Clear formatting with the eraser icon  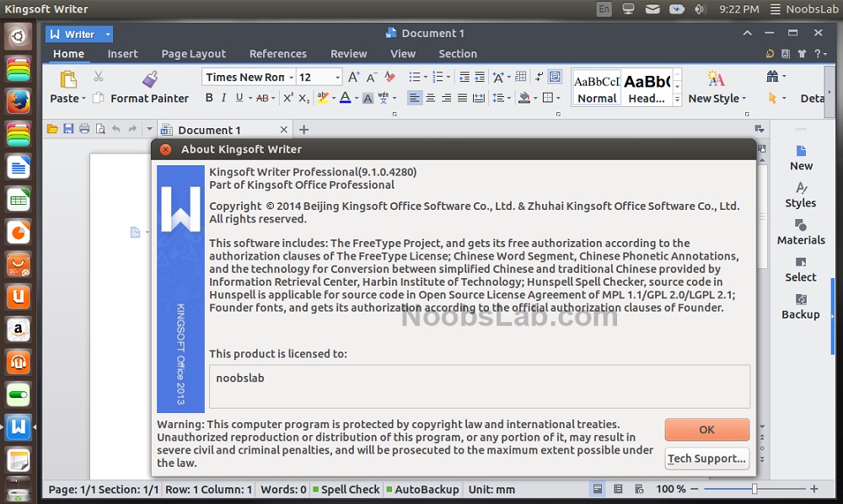tap(389, 77)
